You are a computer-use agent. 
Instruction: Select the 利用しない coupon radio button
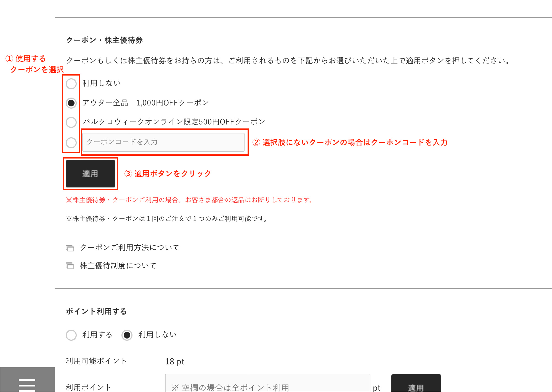point(71,84)
